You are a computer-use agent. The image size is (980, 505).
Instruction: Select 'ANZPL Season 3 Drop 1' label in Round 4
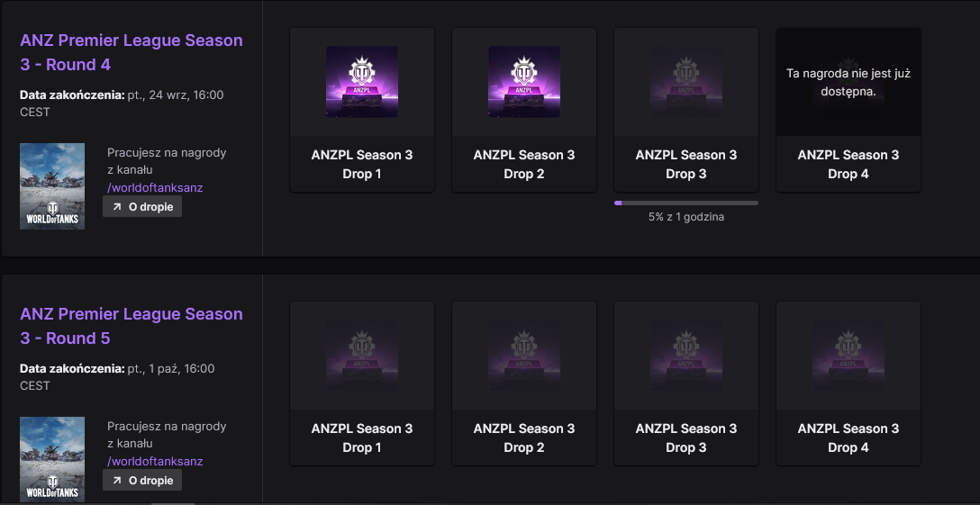click(x=362, y=165)
